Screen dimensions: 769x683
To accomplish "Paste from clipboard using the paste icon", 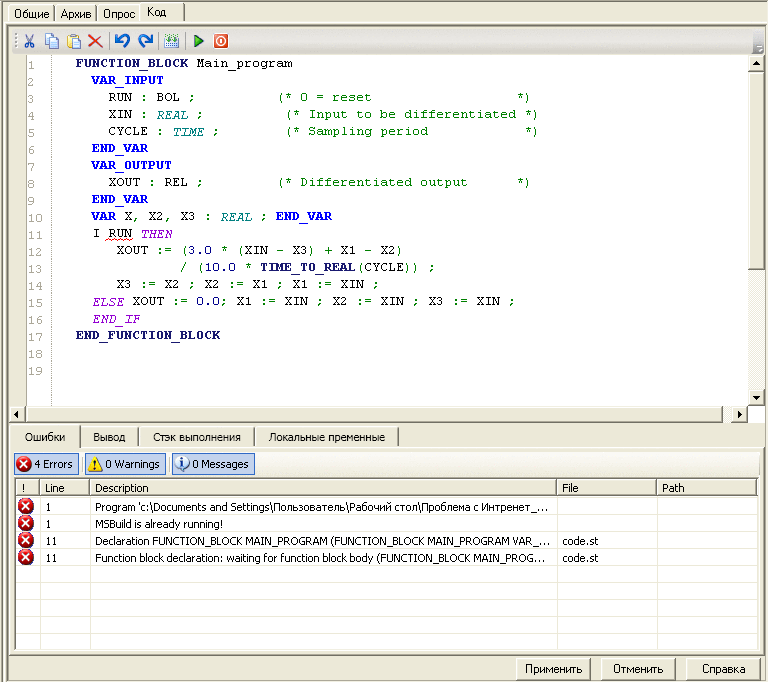I will point(74,41).
